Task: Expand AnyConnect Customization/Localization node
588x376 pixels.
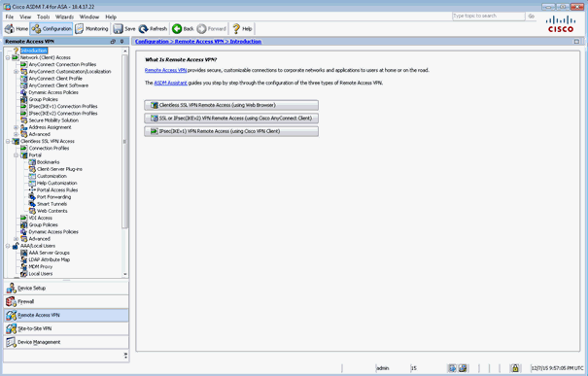Action: [16, 72]
